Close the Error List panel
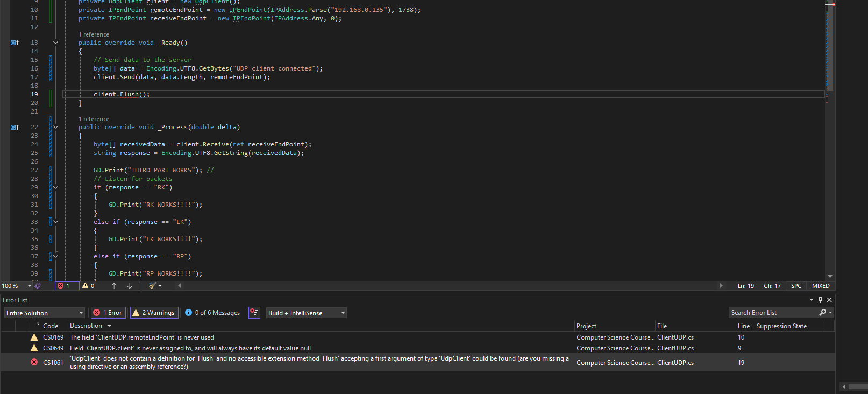868x394 pixels. (829, 300)
